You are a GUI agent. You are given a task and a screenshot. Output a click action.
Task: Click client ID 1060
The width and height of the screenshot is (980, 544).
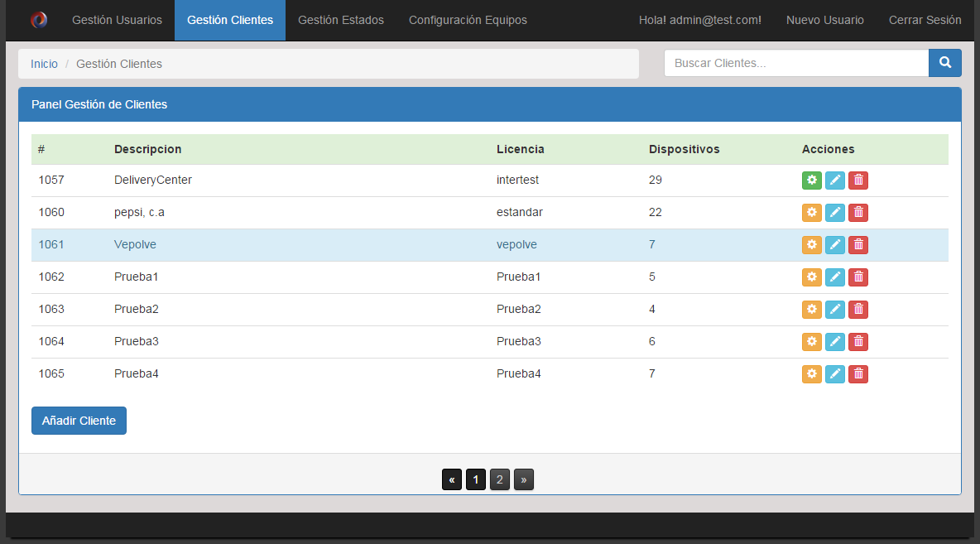point(51,213)
